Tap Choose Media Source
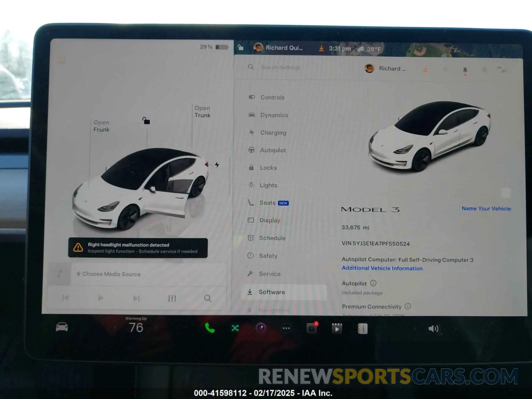Screen dimensions: 532x399 109,274
